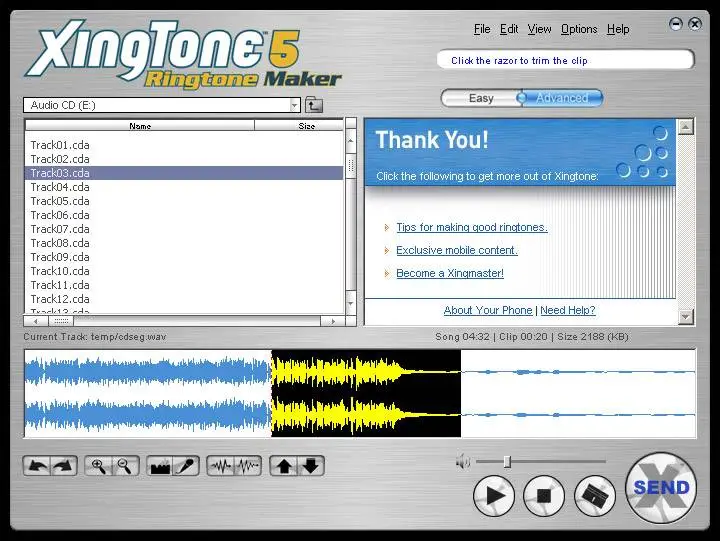Click the redo arrow button
720x541 pixels.
pyautogui.click(x=63, y=466)
